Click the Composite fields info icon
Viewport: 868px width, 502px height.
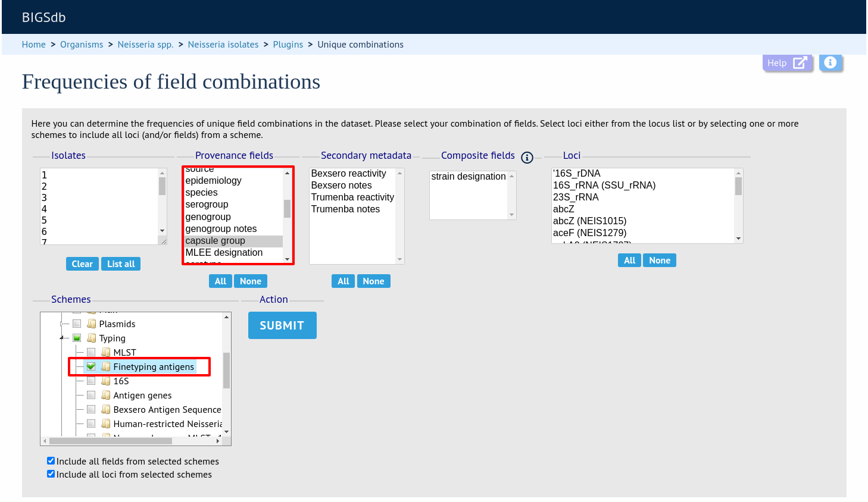(x=527, y=158)
